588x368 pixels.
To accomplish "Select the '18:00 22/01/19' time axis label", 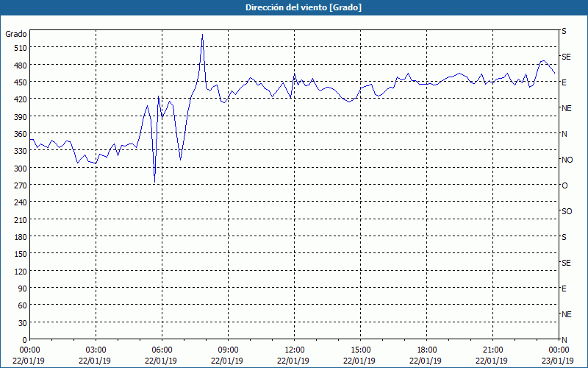I will click(x=427, y=355).
